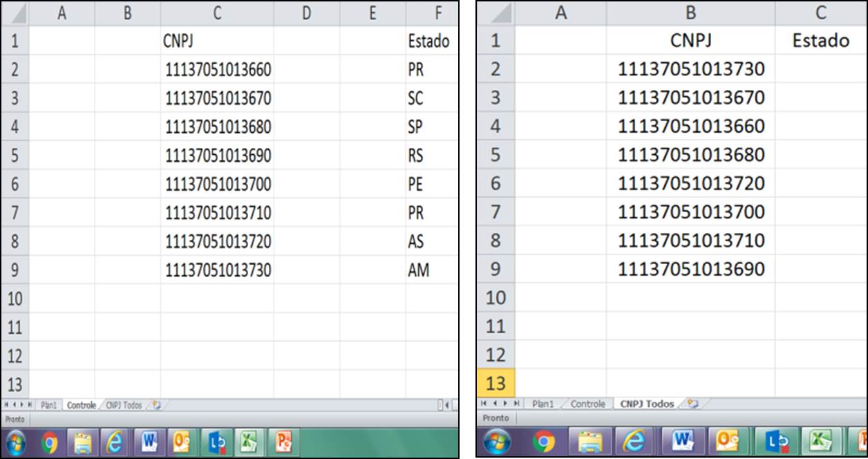Jump to last sheet tab, left window
This screenshot has width=868, height=459.
pyautogui.click(x=30, y=405)
